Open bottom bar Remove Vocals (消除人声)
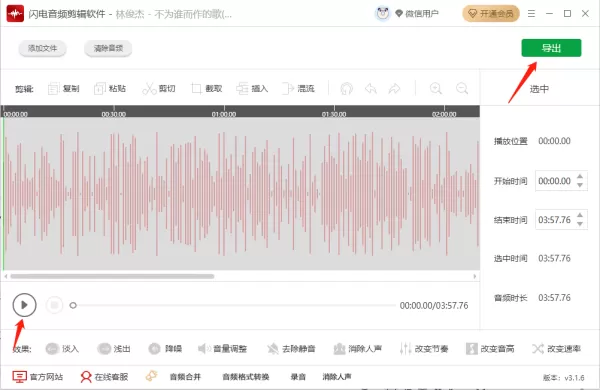600x390 pixels. [x=337, y=377]
